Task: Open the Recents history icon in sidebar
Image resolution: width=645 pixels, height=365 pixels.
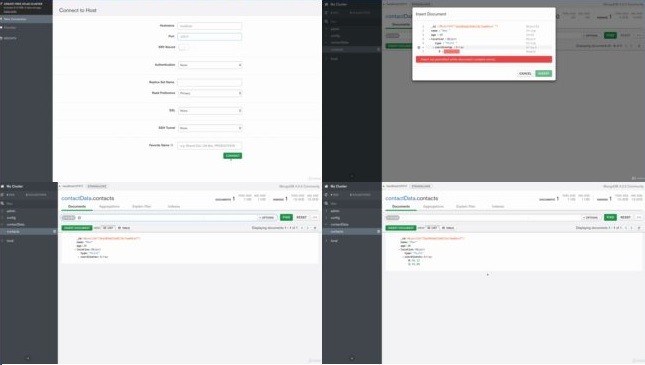Action: pyautogui.click(x=2, y=38)
